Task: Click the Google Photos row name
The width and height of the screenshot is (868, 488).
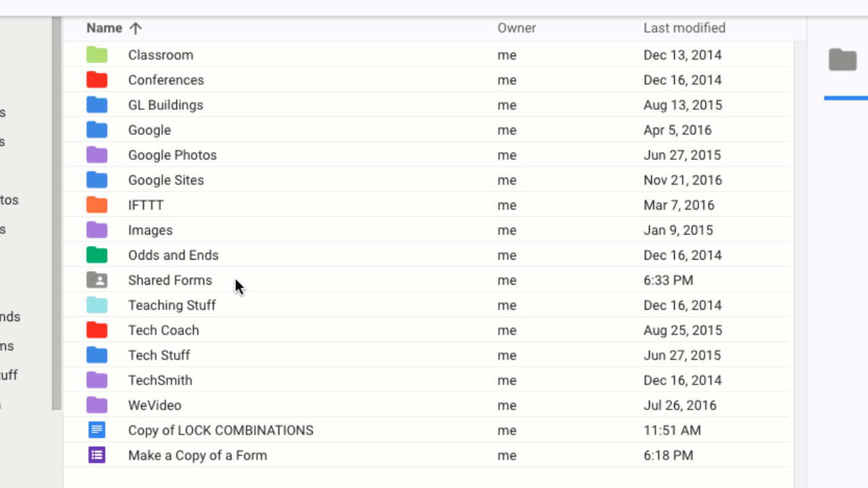Action: point(172,155)
